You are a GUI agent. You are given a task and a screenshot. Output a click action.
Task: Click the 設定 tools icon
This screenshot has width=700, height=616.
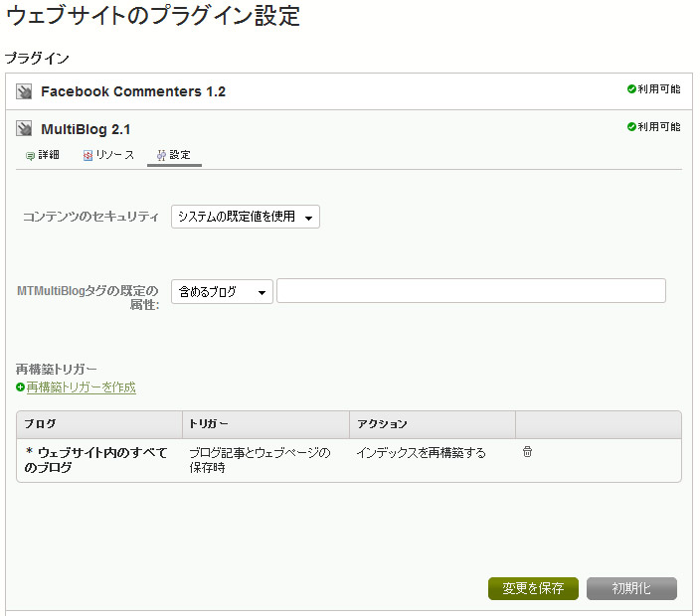coord(161,155)
